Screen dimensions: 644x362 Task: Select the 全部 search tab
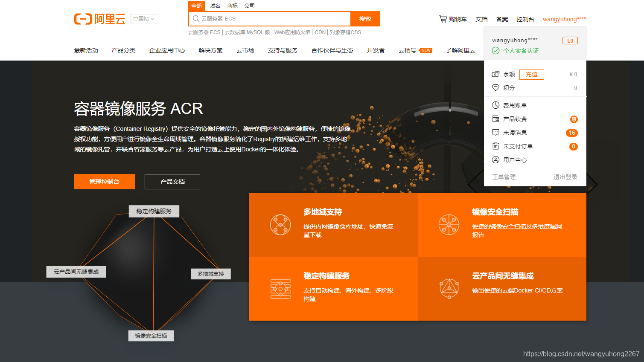197,6
